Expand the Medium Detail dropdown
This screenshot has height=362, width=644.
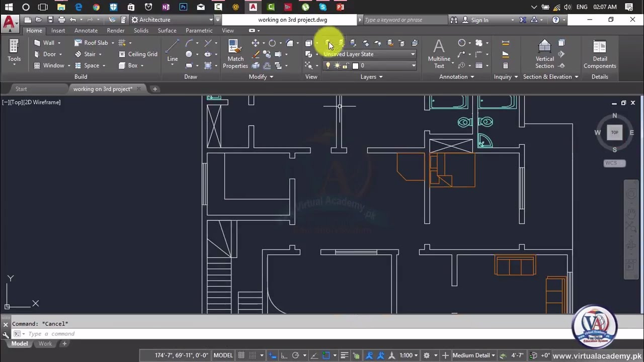(x=474, y=355)
